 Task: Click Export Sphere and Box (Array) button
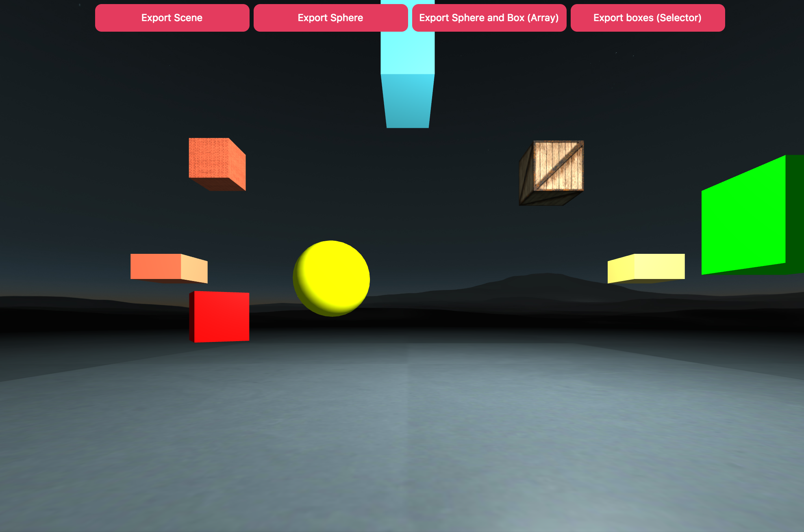pos(489,18)
